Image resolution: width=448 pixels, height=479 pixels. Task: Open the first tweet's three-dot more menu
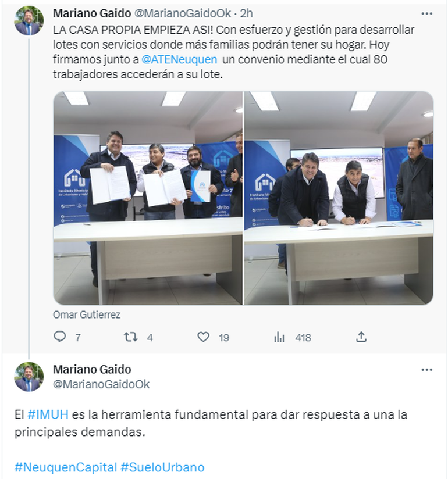coord(427,14)
